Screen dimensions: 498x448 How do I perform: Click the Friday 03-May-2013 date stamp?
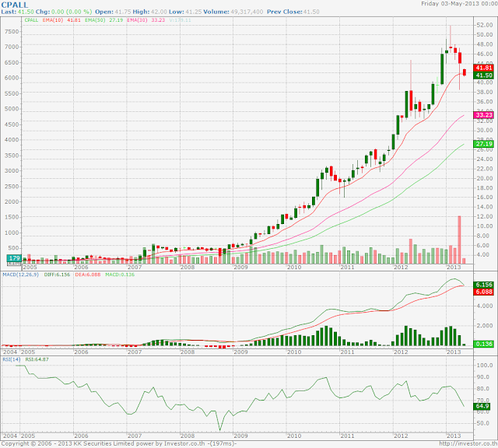(x=459, y=4)
